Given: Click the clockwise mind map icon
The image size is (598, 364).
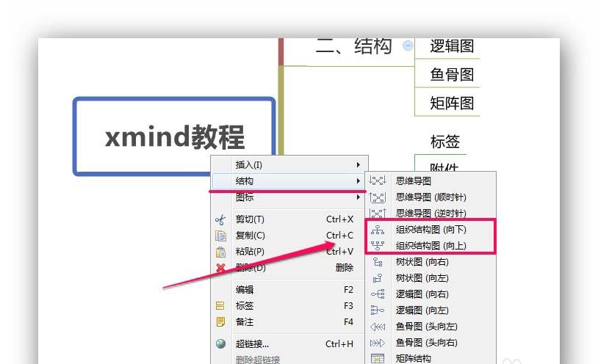Looking at the screenshot, I should point(378,197).
